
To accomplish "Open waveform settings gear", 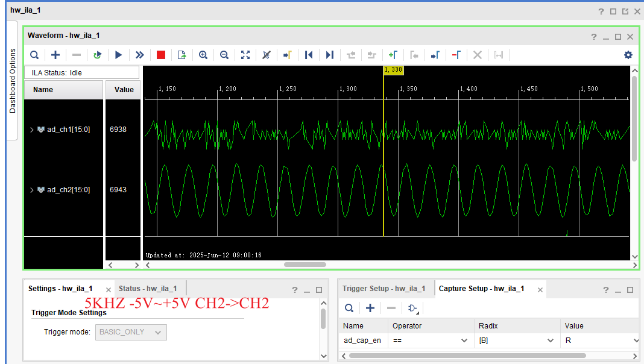I will [628, 55].
